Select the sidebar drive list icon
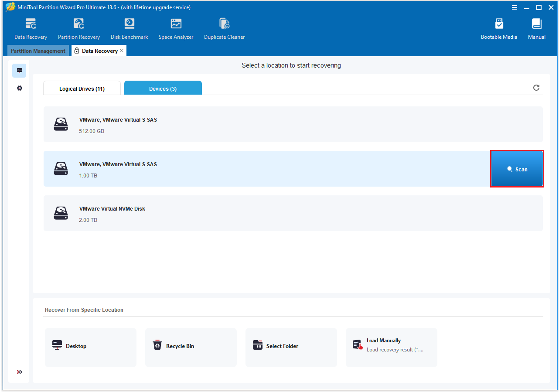Screen dimensions: 559x392 [x=19, y=71]
